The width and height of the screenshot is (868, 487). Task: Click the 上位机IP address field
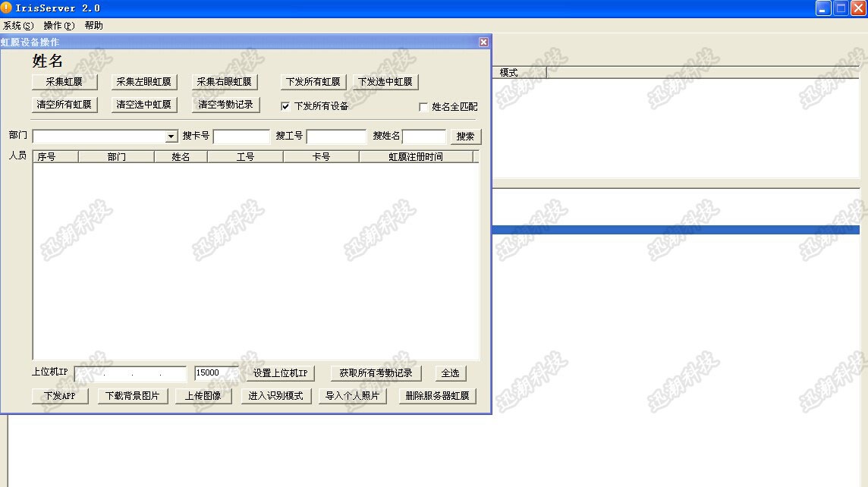point(130,374)
